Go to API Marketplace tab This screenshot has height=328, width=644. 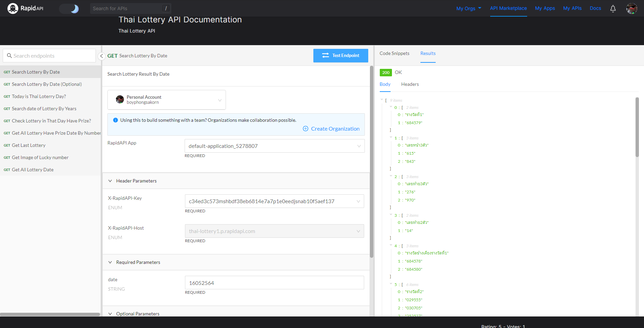pyautogui.click(x=508, y=8)
